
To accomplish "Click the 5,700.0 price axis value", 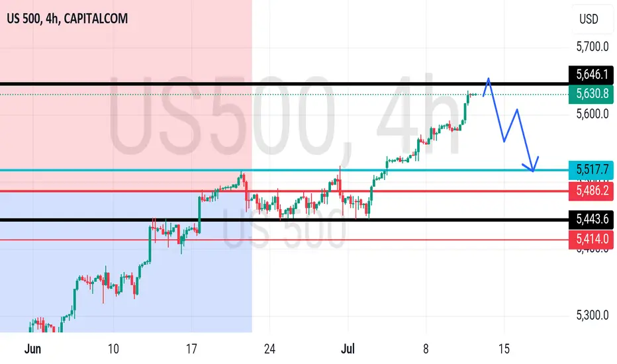I will [593, 47].
